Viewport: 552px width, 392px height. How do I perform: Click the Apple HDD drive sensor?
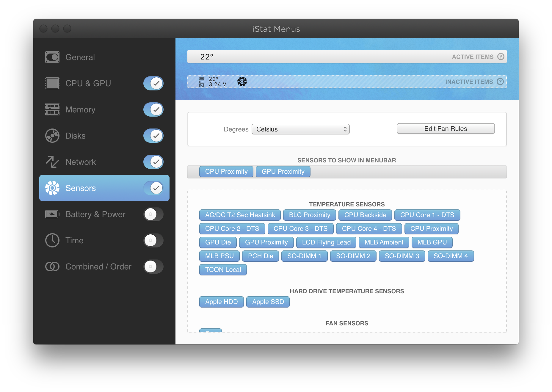point(222,302)
